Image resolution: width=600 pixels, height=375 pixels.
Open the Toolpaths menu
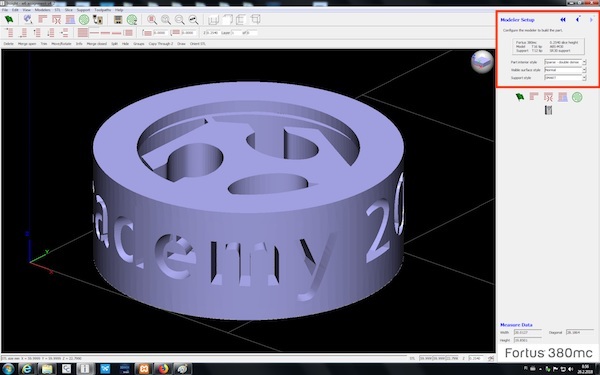pyautogui.click(x=103, y=10)
